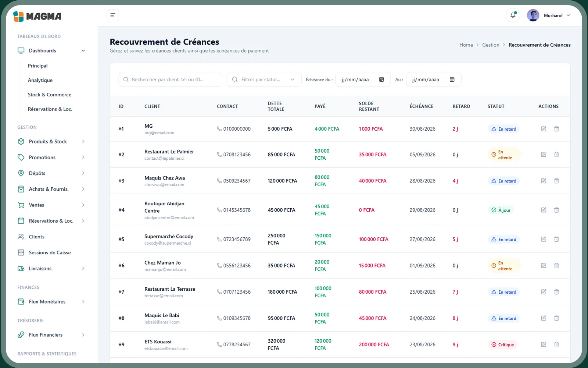Collapse the Dashboards menu
The height and width of the screenshot is (368, 588).
(83, 51)
